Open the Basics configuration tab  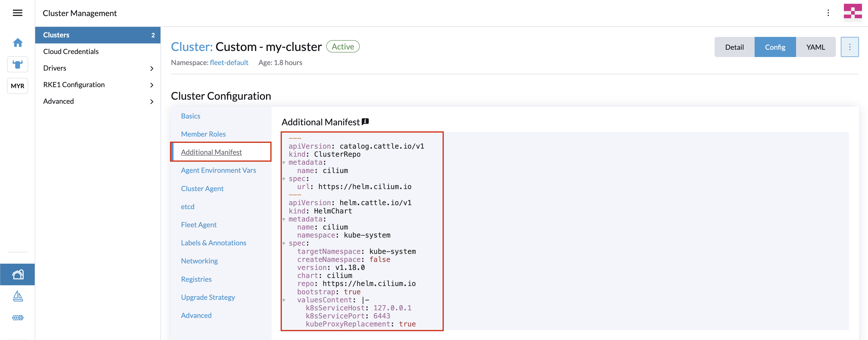point(190,116)
